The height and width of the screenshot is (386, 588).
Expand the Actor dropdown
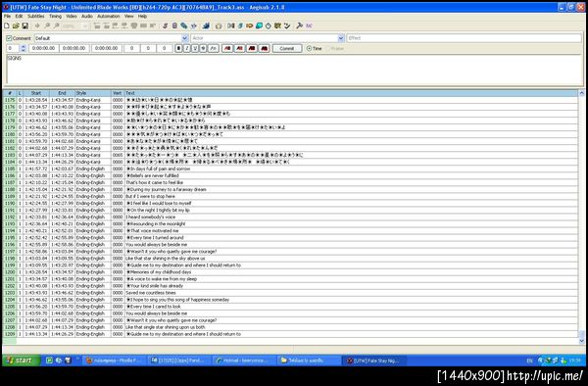341,38
